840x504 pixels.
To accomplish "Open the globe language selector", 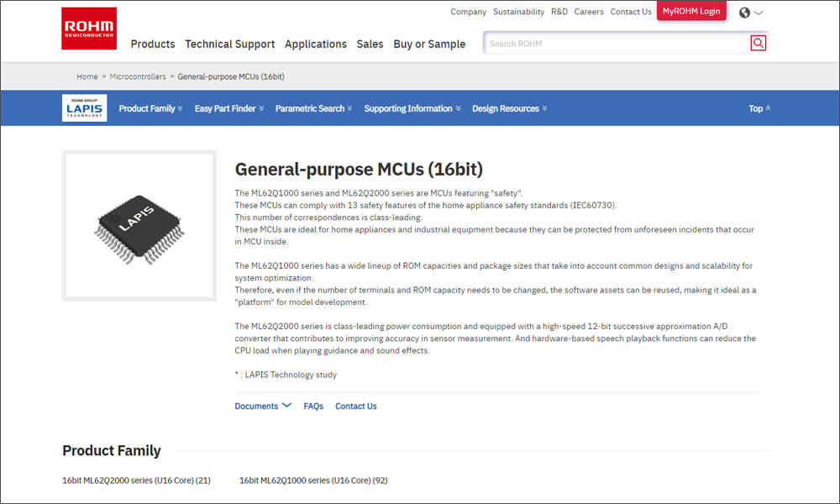I will [750, 13].
